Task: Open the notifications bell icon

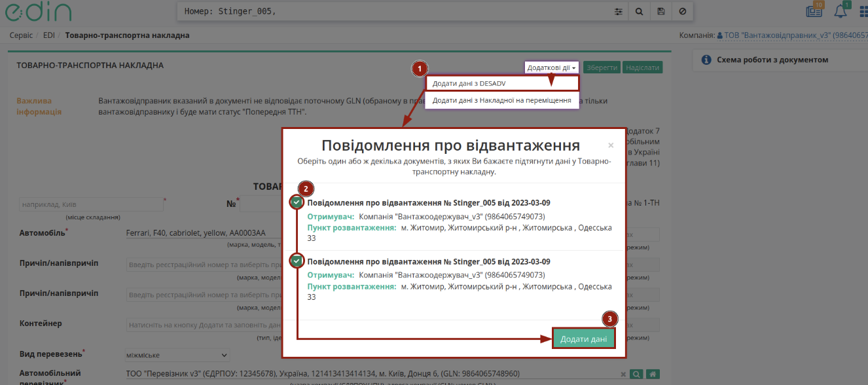Action: (x=841, y=10)
